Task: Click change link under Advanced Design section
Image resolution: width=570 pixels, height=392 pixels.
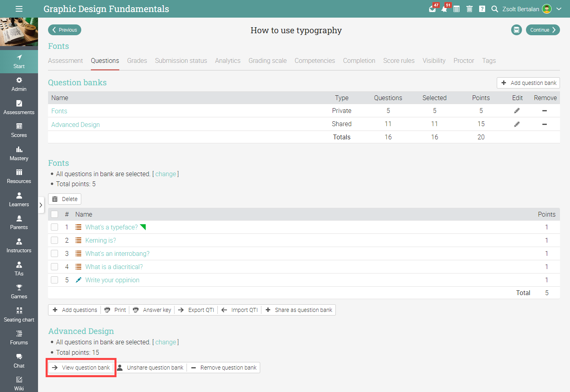Action: (166, 342)
